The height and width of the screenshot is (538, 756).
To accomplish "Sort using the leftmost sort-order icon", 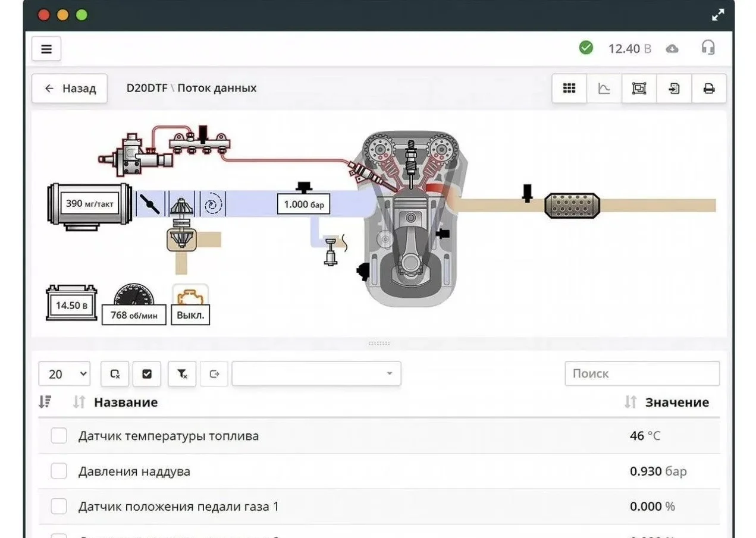I will click(45, 402).
